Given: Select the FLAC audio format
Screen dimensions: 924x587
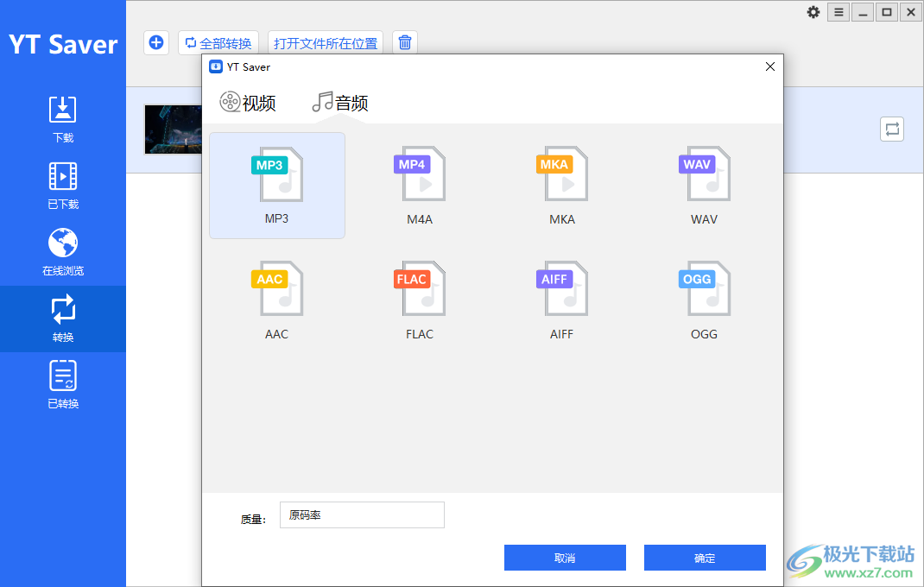Looking at the screenshot, I should (x=420, y=300).
